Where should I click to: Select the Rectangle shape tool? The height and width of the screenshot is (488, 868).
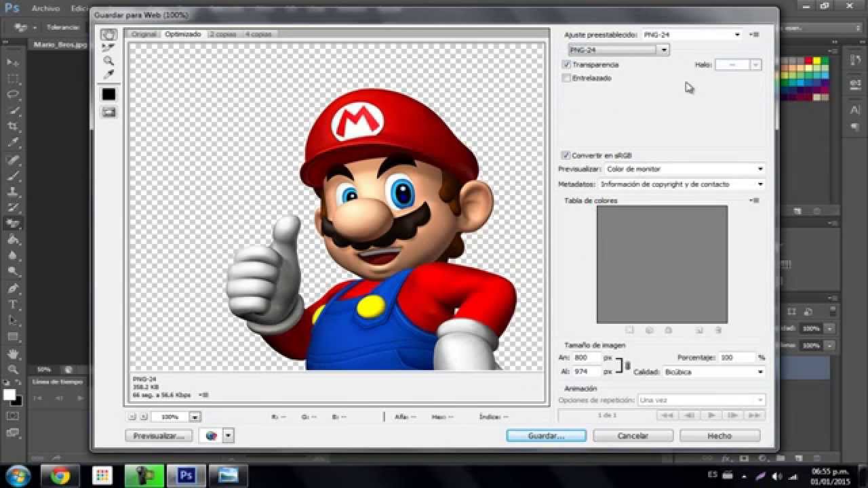point(13,337)
